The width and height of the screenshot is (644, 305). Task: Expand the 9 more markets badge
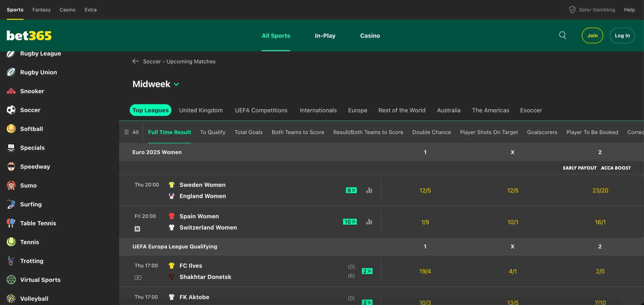351,190
